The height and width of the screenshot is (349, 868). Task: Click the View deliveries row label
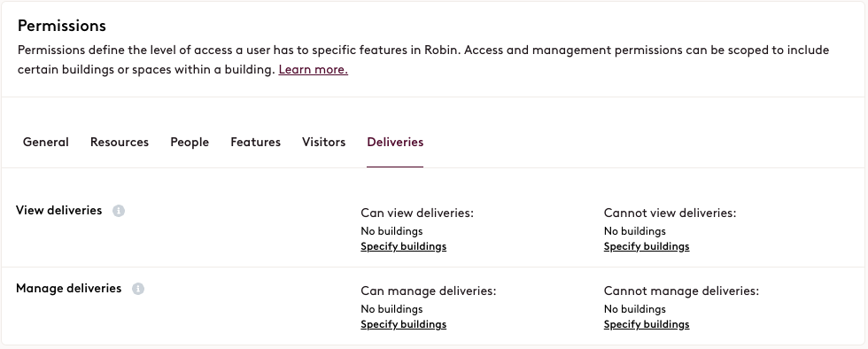(59, 211)
